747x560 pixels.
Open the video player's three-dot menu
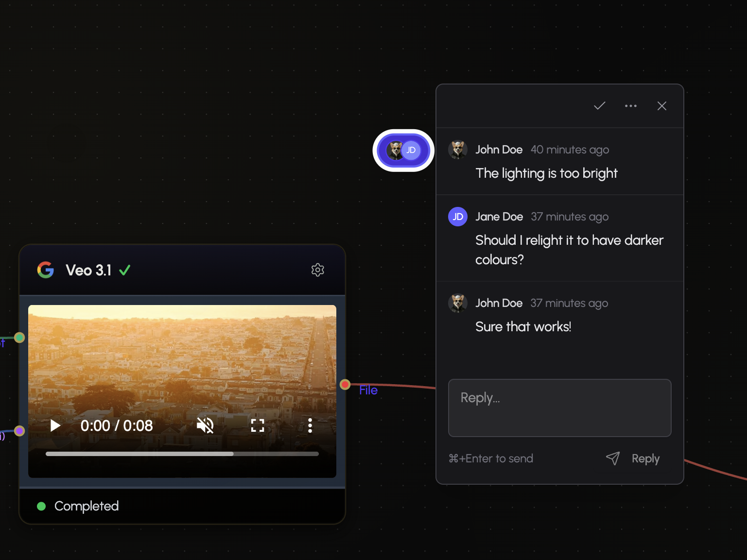[310, 426]
